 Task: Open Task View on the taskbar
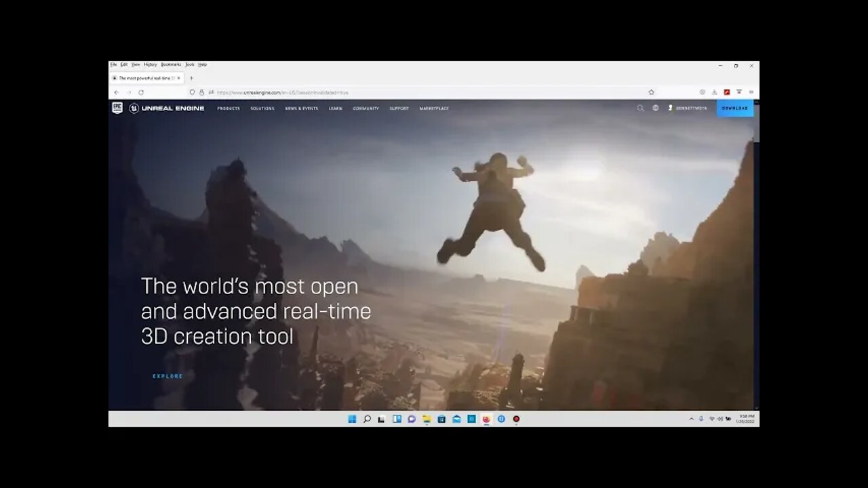(x=382, y=419)
